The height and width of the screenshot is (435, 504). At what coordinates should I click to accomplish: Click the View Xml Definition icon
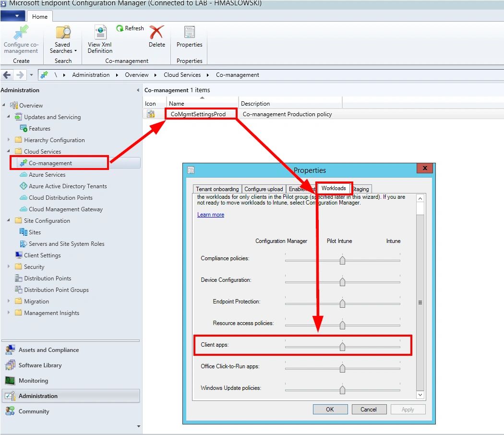click(100, 33)
